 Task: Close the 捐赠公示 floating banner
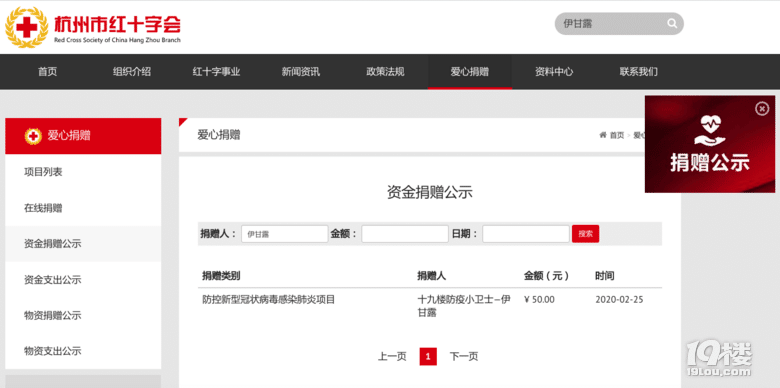762,109
